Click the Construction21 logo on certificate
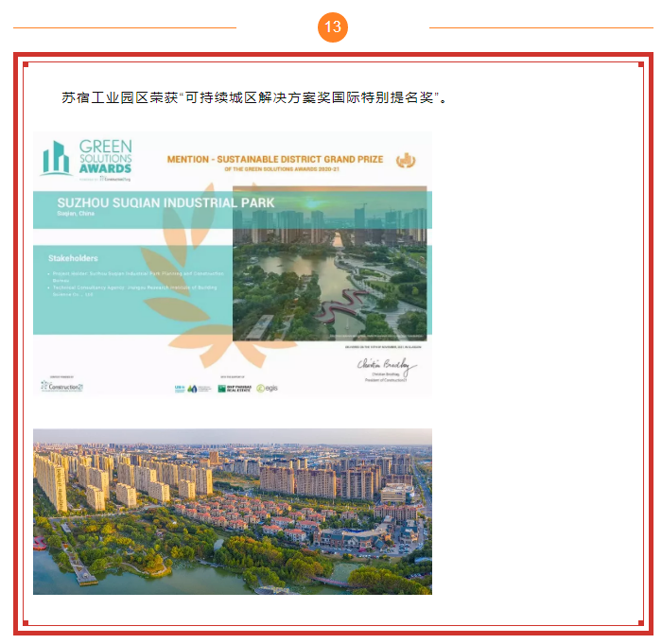The width and height of the screenshot is (662, 644). pos(63,386)
